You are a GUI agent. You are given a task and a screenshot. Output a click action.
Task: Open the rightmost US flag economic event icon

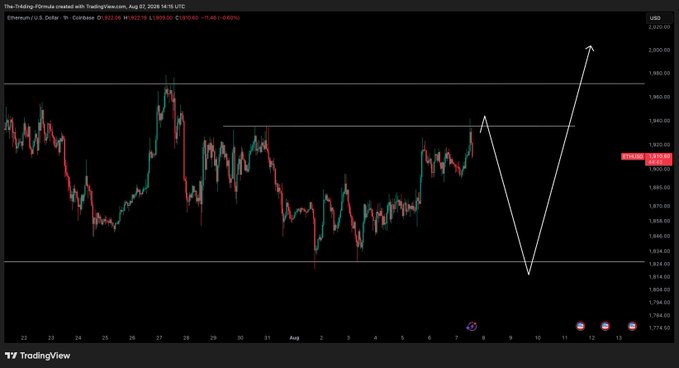(632, 326)
